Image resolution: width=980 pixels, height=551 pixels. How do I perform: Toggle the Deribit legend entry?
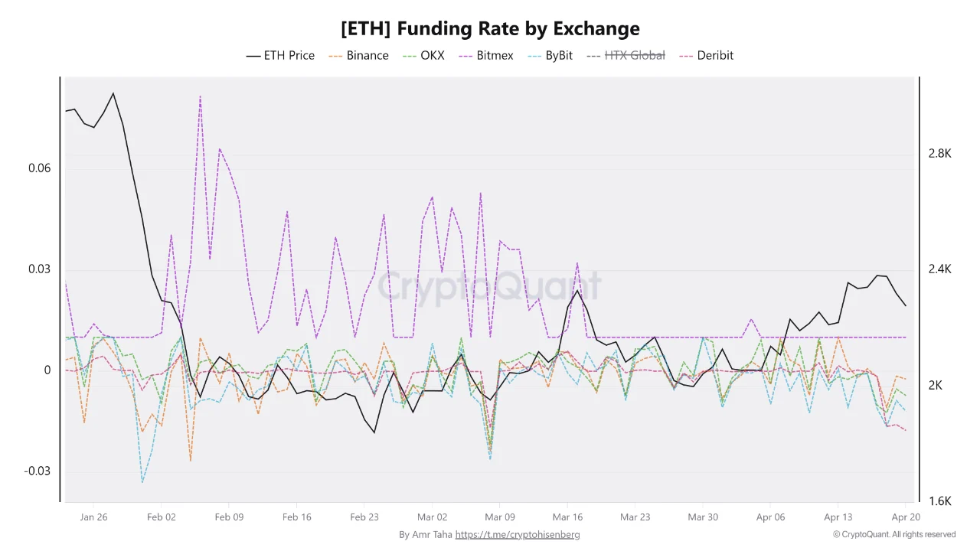[706, 55]
